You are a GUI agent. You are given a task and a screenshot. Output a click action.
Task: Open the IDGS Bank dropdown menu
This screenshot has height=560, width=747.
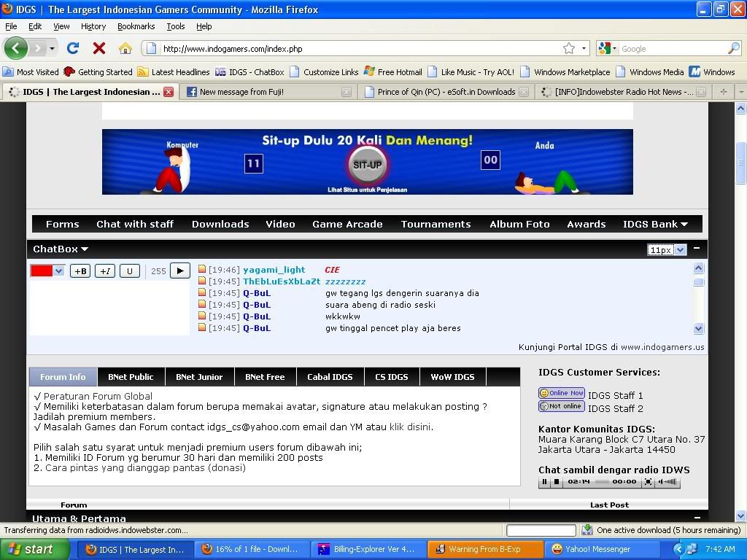coord(655,224)
